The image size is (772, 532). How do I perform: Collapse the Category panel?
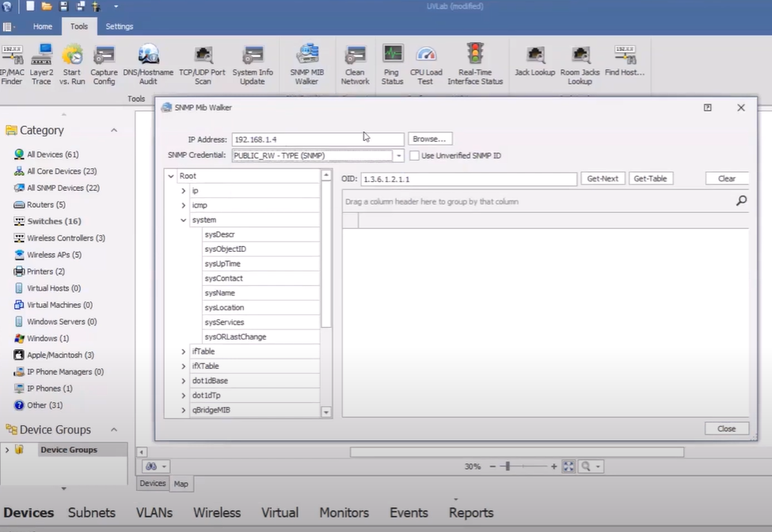[114, 131]
